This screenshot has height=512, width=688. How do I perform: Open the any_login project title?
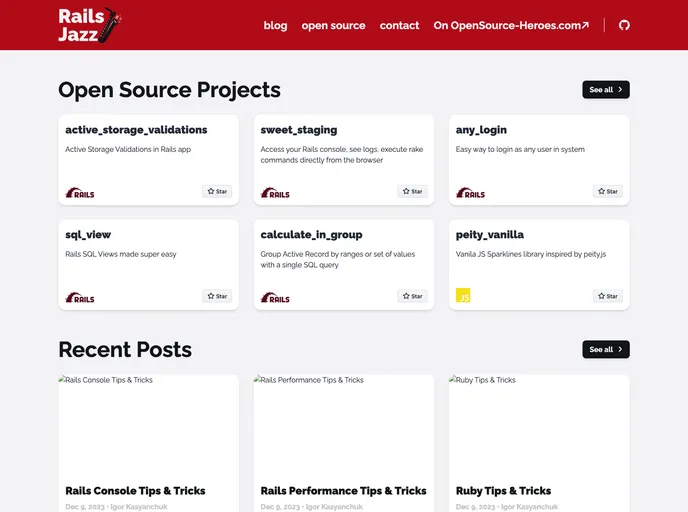click(x=481, y=130)
